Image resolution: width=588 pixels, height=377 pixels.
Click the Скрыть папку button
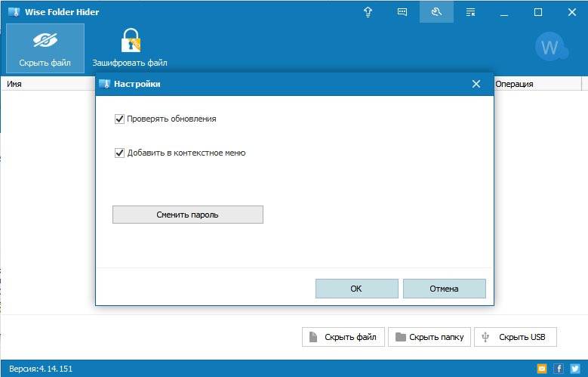(429, 337)
